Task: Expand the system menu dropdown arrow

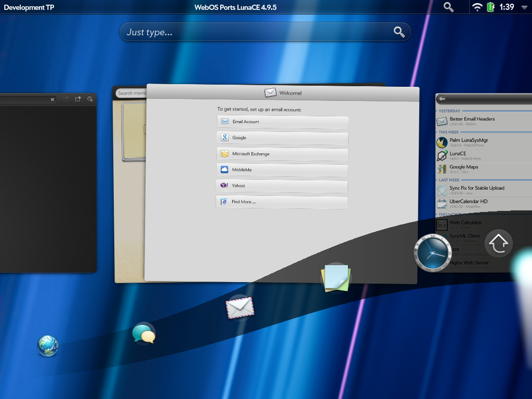Action: (x=524, y=7)
